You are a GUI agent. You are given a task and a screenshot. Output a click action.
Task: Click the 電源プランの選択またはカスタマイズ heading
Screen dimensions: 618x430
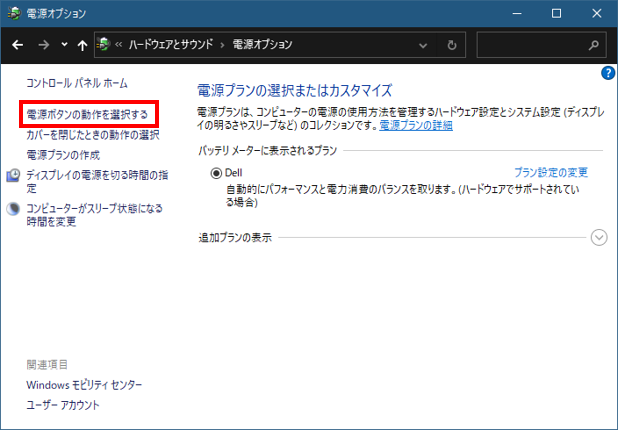pos(294,90)
